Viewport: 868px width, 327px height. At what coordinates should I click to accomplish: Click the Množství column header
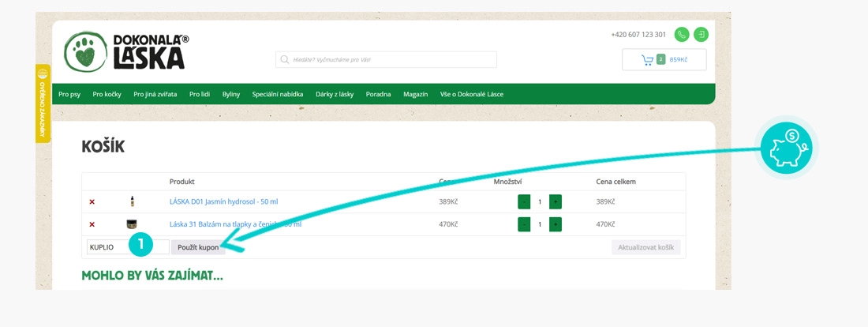507,182
